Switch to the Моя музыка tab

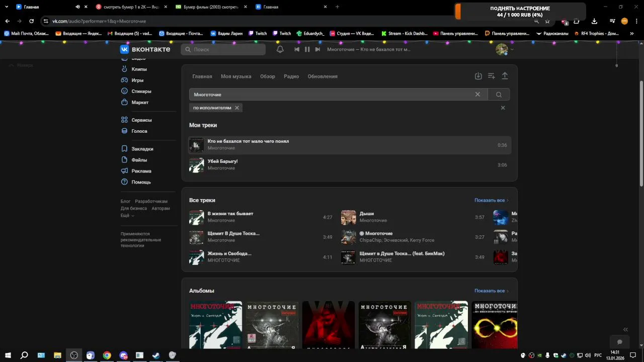pyautogui.click(x=236, y=76)
